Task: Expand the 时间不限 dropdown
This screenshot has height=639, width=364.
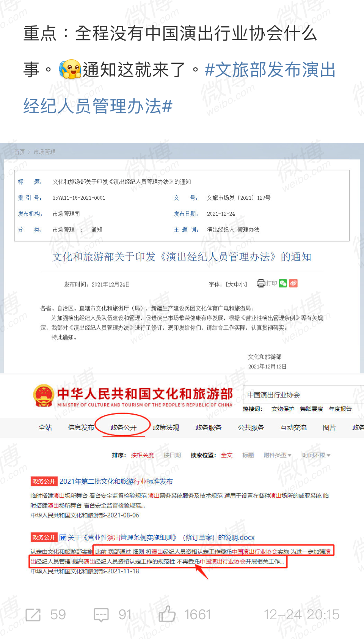Action: click(x=316, y=455)
